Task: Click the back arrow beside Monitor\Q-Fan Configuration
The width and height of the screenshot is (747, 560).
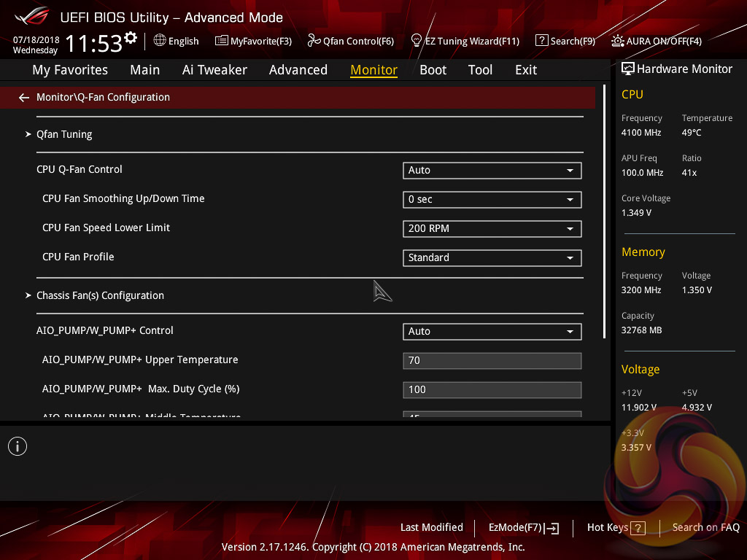Action: 24,98
